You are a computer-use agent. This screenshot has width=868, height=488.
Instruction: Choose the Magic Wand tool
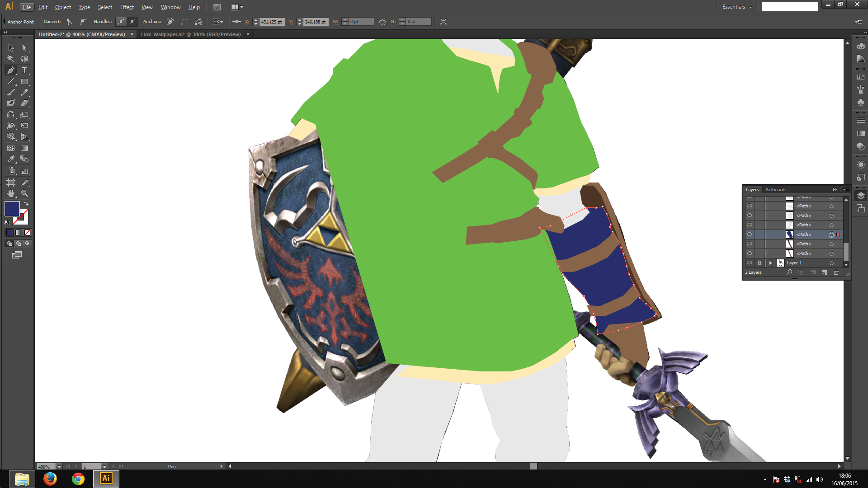click(11, 59)
